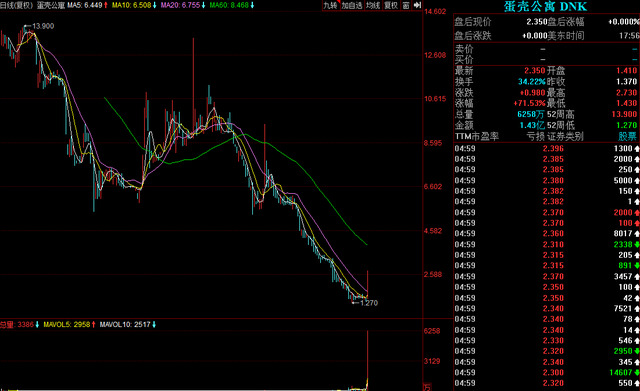Open the 复权 adjustment option
Viewport: 640px width, 391px height.
pos(391,5)
